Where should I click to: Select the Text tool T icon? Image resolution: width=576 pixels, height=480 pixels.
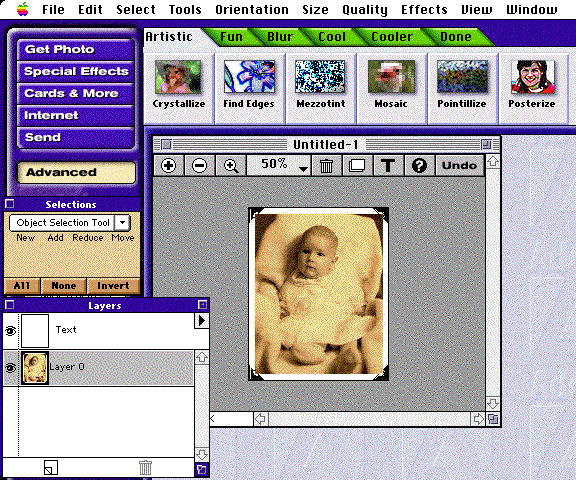[388, 166]
